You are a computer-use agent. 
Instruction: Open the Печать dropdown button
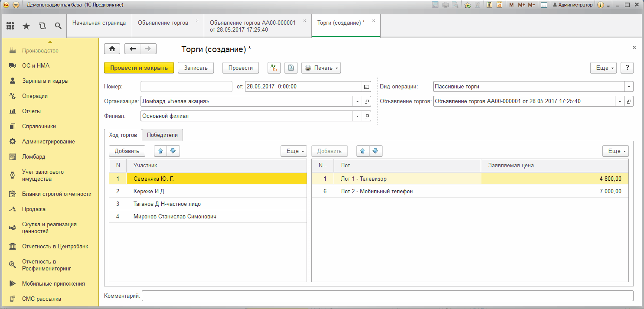[321, 68]
